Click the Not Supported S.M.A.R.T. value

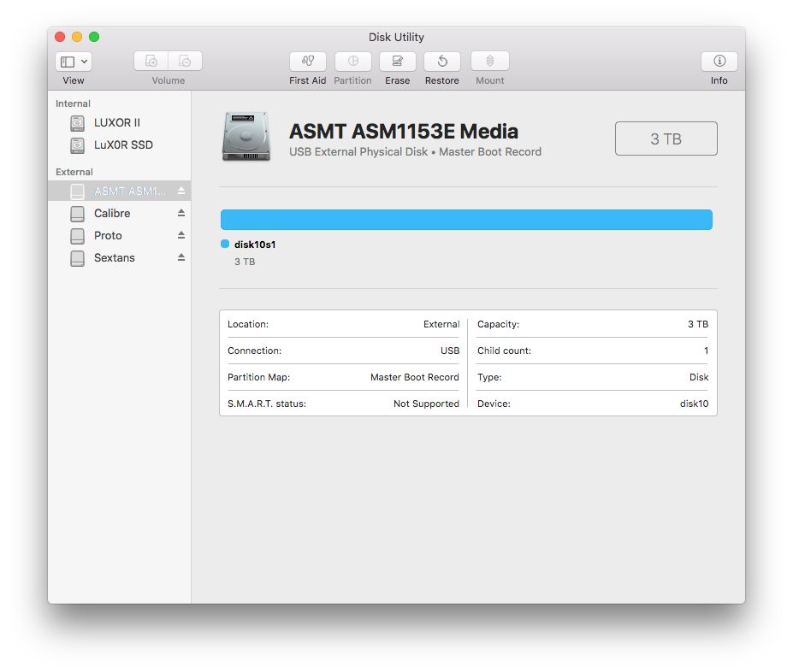426,404
